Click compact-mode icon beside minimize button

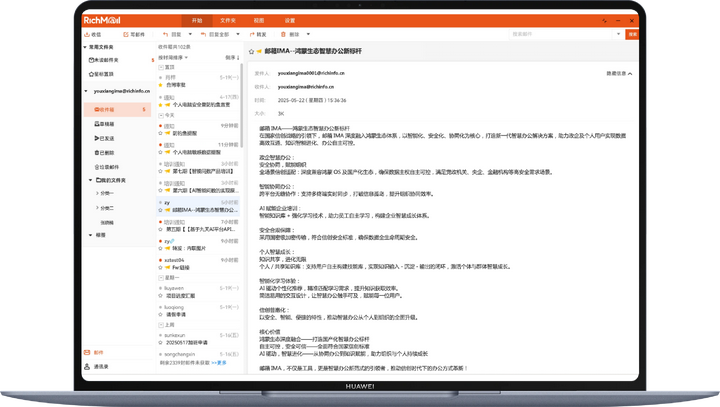(x=604, y=21)
